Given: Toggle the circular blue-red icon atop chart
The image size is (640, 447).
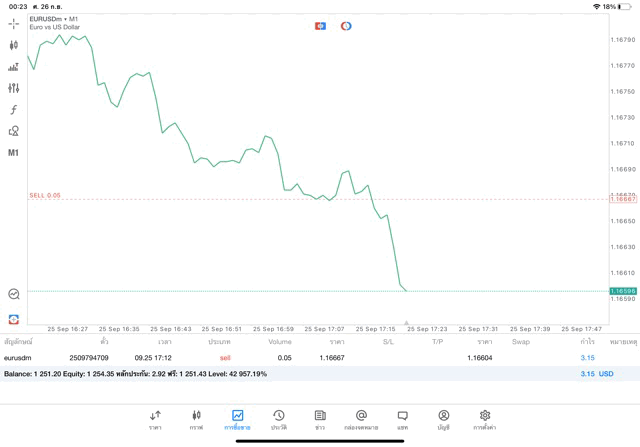Looking at the screenshot, I should point(346,26).
